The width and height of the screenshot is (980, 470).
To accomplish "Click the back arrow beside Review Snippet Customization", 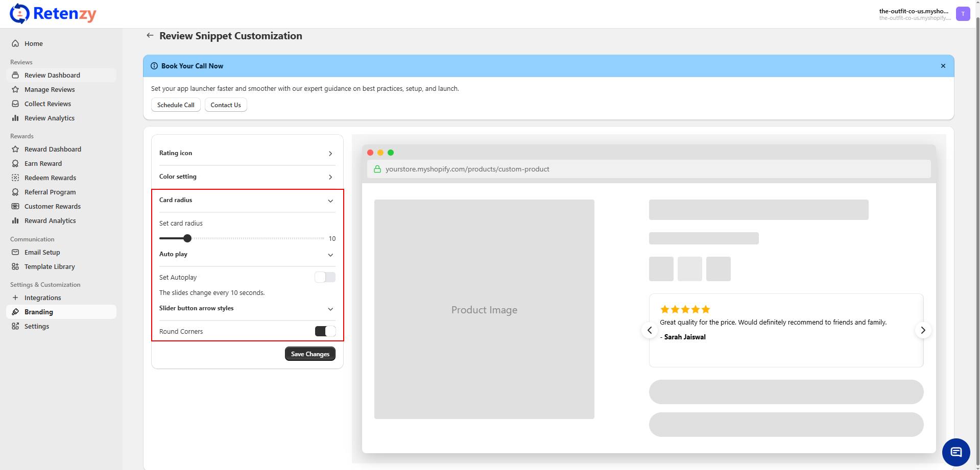I will 150,35.
